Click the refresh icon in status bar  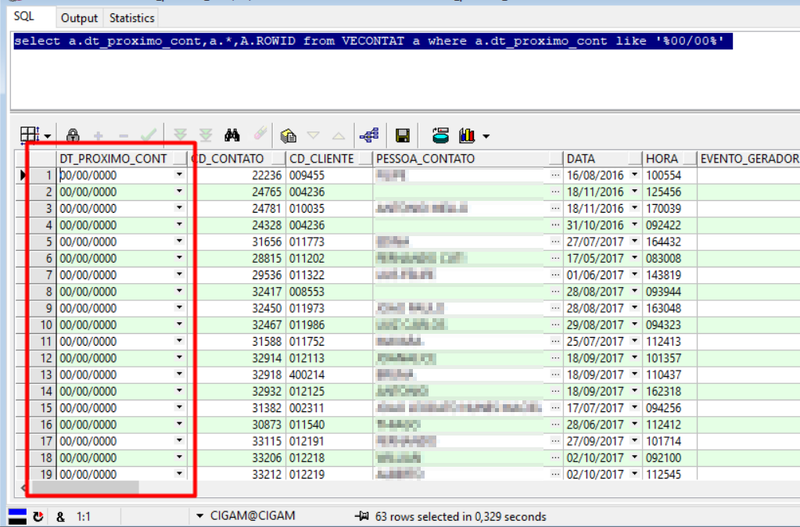[38, 517]
